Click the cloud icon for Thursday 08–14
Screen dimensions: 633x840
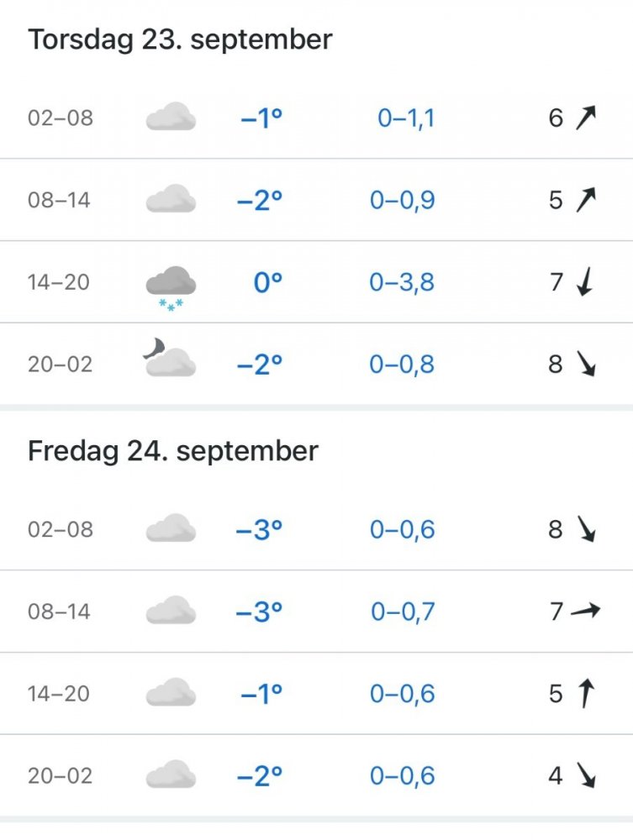[x=171, y=200]
